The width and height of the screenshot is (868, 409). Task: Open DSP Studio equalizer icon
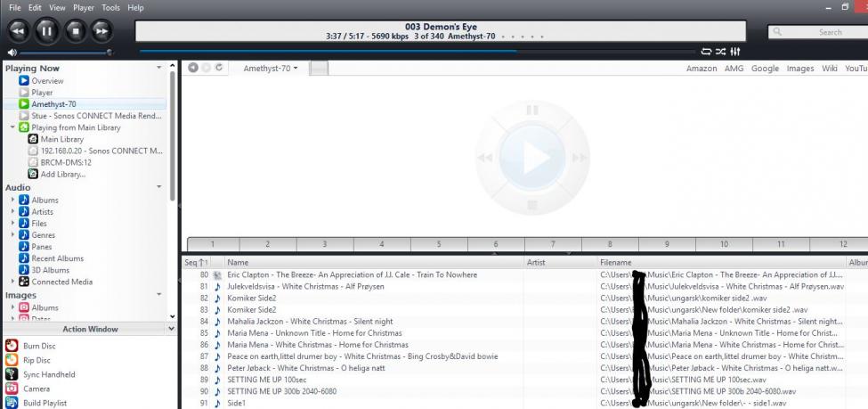[x=735, y=52]
